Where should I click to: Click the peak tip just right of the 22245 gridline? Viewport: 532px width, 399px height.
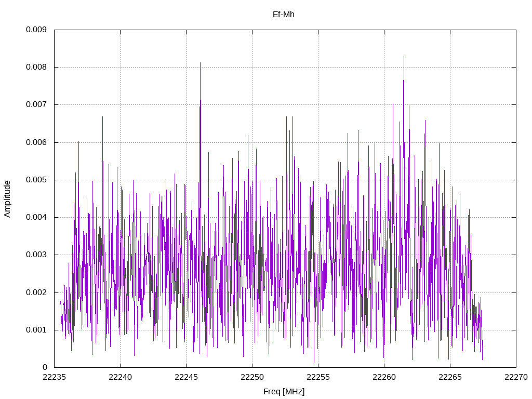[x=200, y=63]
